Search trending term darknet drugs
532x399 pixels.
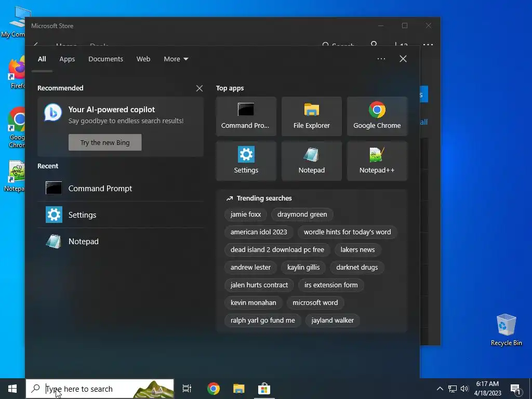(357, 268)
